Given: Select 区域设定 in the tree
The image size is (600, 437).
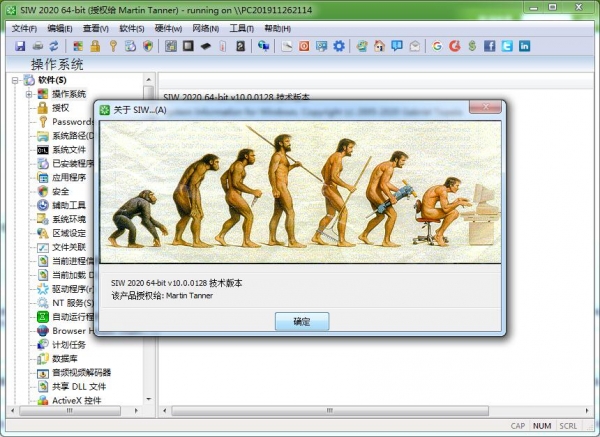Looking at the screenshot, I should pyautogui.click(x=69, y=233).
